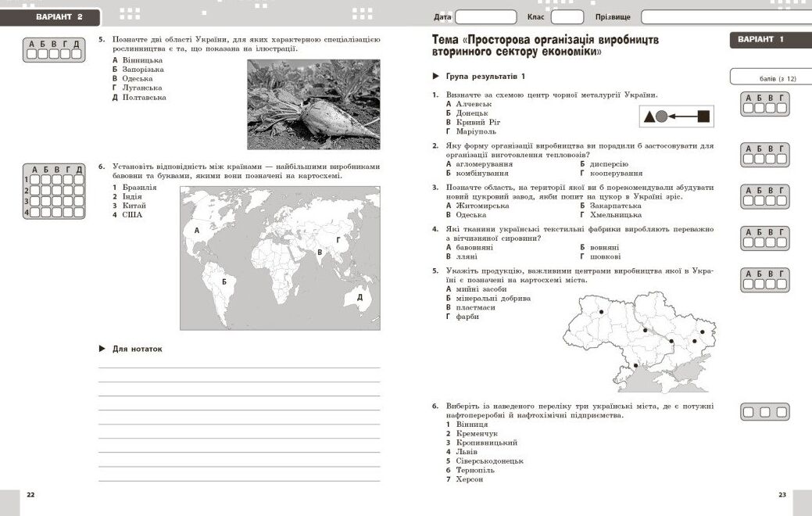Check row 1 column А in matching grid
812x516 pixels.
pos(34,180)
